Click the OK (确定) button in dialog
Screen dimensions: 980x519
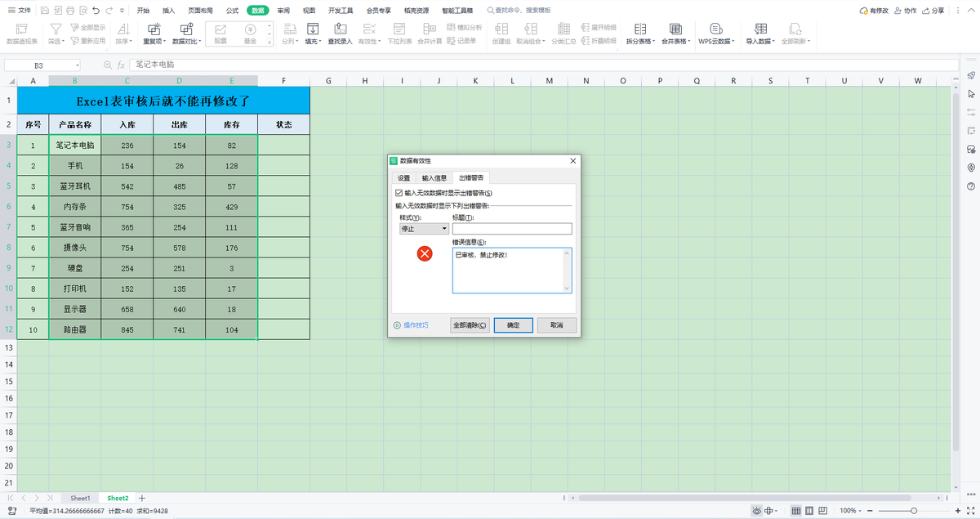point(514,325)
